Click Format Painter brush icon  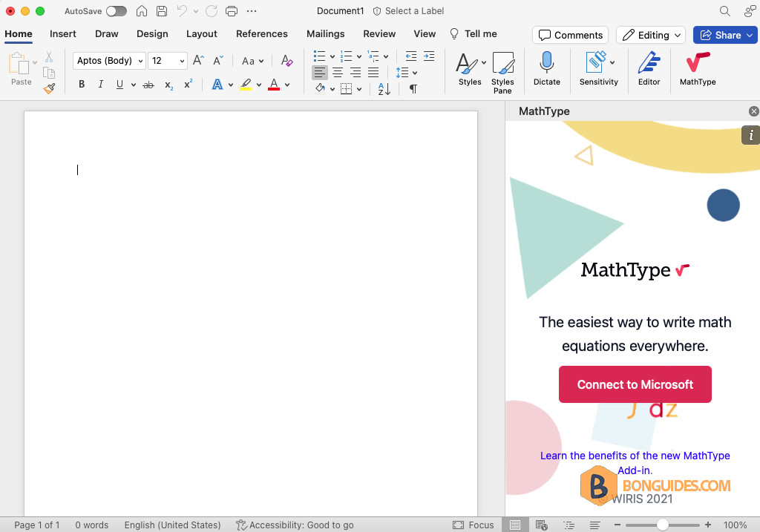click(49, 88)
